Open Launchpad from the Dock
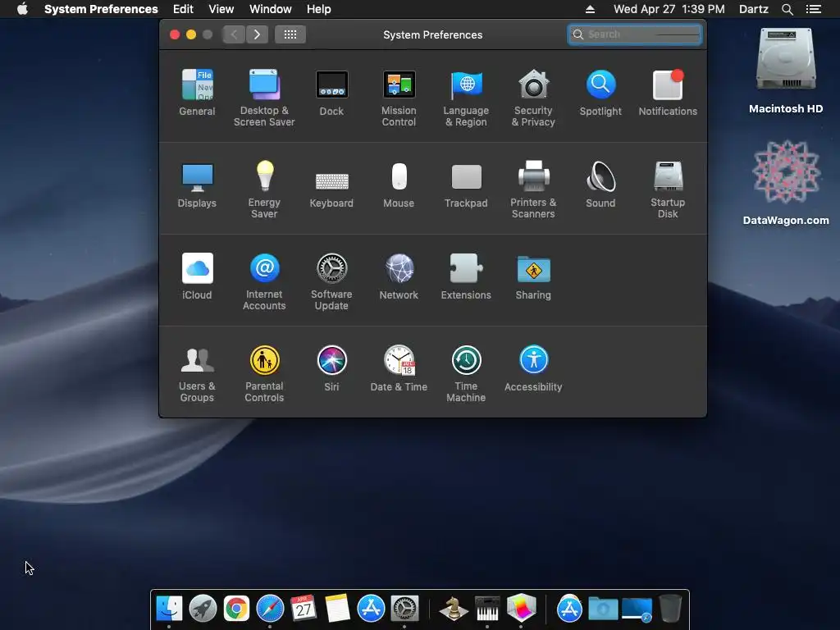Screen dimensions: 840x630 [203, 609]
